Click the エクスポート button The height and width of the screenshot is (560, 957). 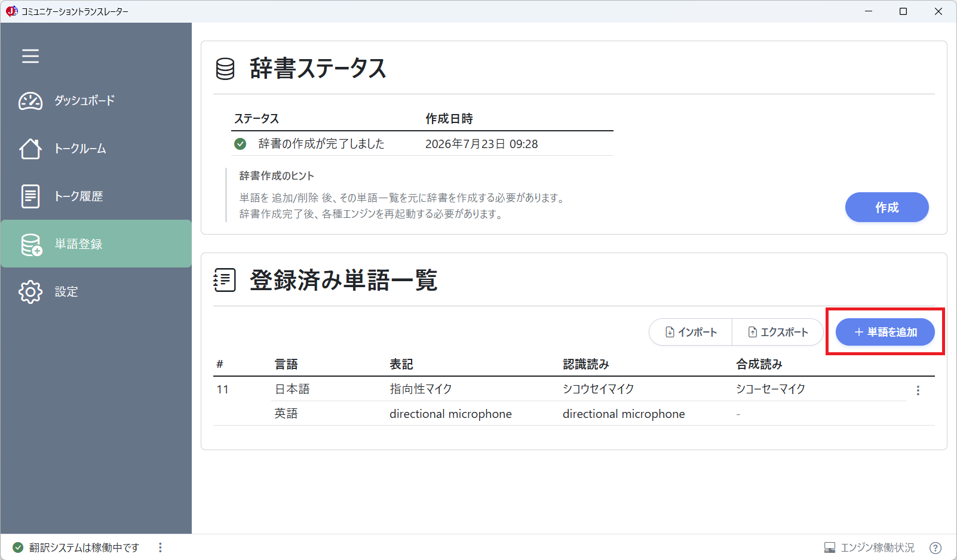click(778, 332)
